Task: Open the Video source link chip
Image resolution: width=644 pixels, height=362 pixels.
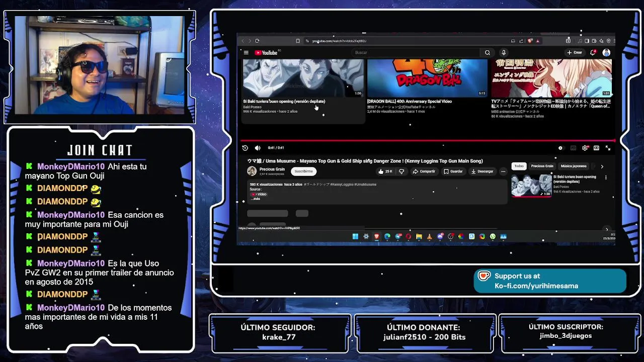Action: (259, 194)
